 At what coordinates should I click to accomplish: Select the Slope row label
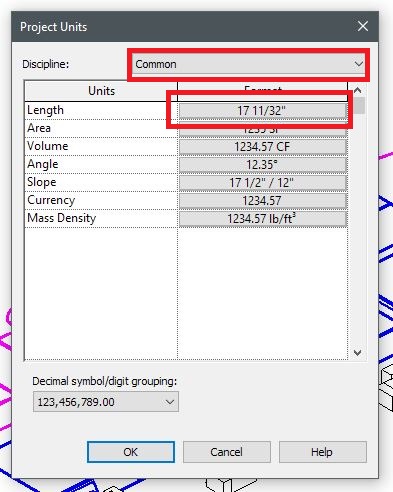[42, 182]
